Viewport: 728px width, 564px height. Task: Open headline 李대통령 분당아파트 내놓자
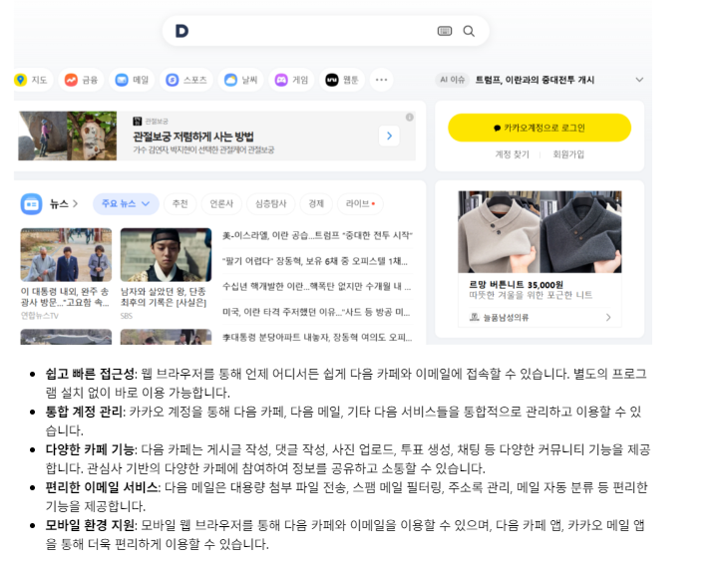point(317,338)
